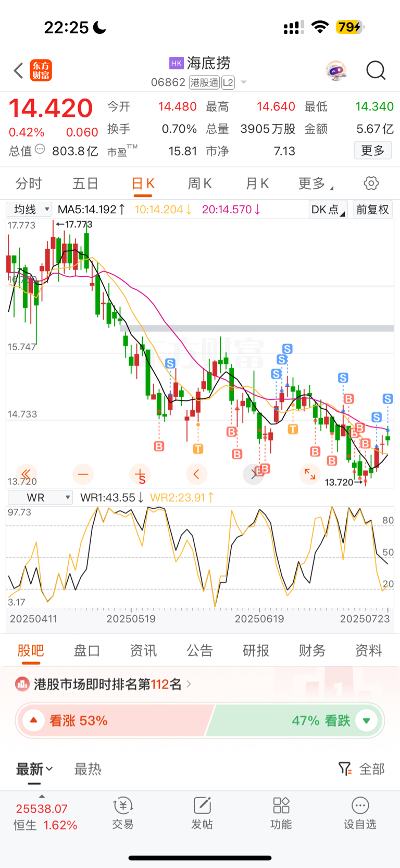Switch to the 分时 chart tab
The image size is (400, 868).
click(x=28, y=184)
